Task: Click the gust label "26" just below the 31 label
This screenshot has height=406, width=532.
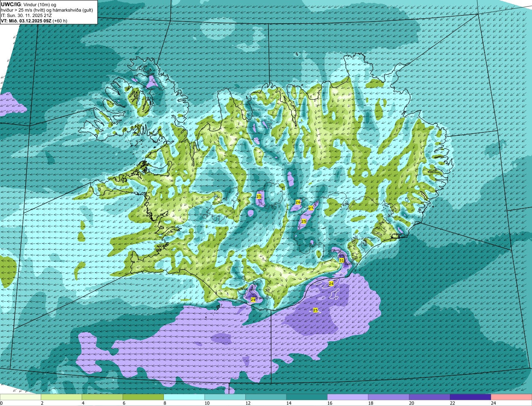Action: tap(331, 284)
